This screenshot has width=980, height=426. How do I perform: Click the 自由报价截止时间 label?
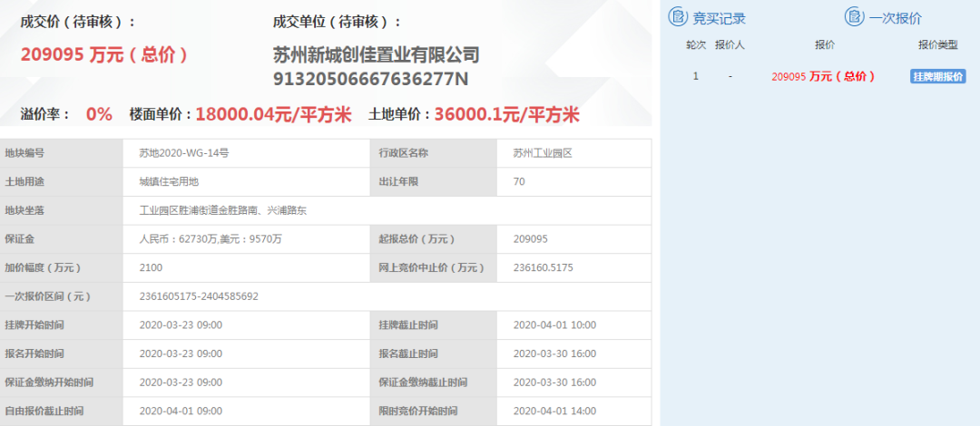click(x=44, y=411)
